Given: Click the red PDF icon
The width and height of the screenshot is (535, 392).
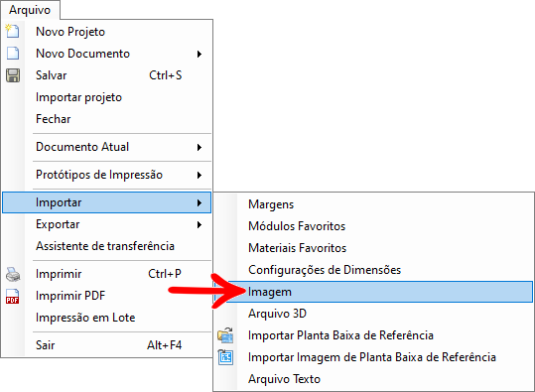Looking at the screenshot, I should coord(13,296).
